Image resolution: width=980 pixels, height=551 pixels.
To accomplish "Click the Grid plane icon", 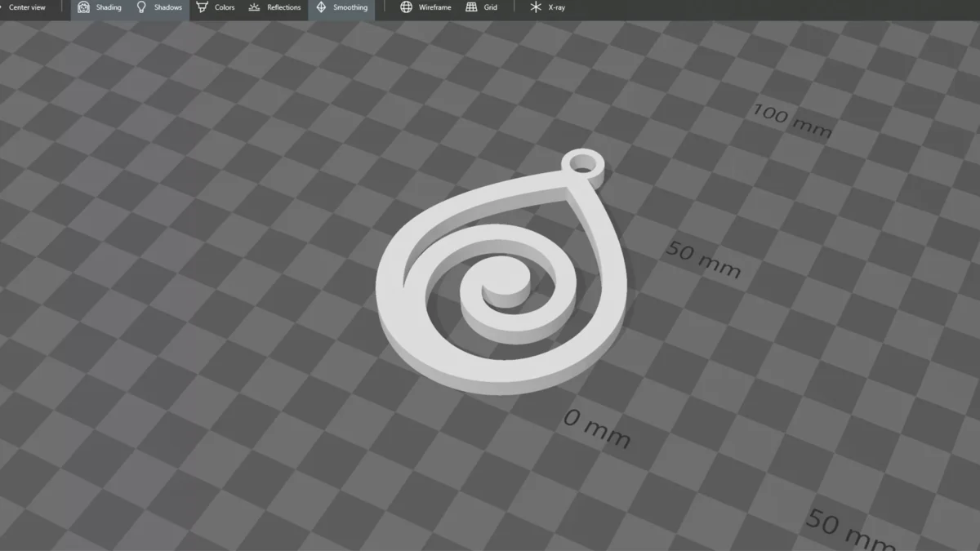I will (x=471, y=7).
